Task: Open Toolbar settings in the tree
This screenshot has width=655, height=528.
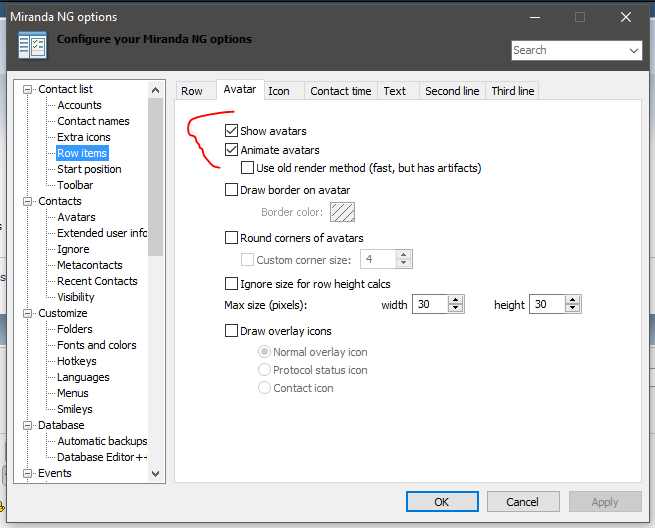Action: tap(75, 185)
